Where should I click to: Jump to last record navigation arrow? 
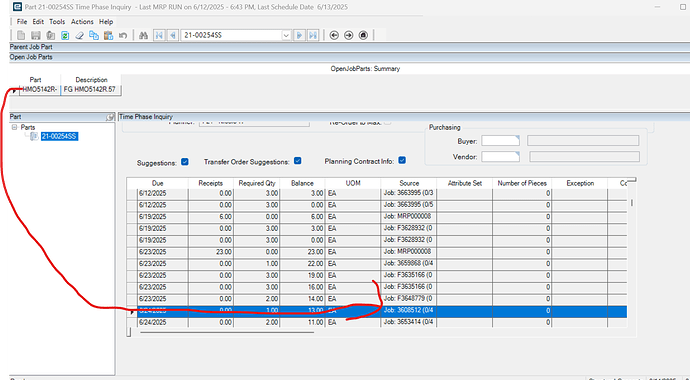click(313, 35)
